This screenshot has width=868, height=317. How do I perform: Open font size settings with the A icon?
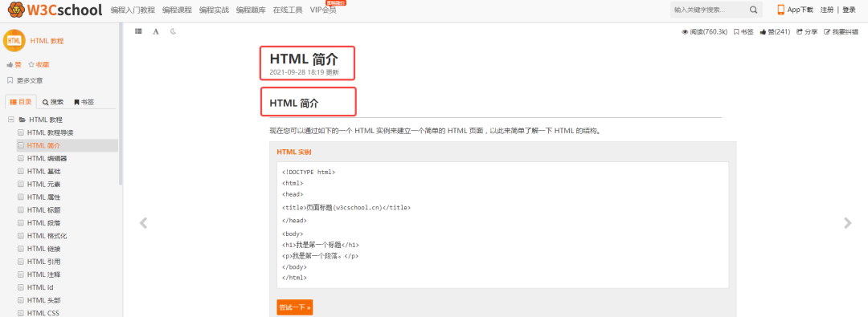coord(156,31)
